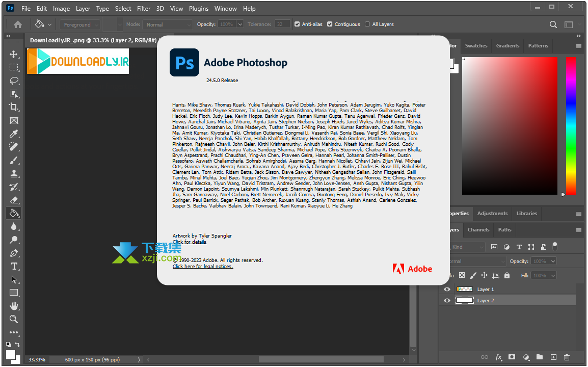The image size is (588, 367).
Task: Select the Dodge tool
Action: tap(14, 240)
